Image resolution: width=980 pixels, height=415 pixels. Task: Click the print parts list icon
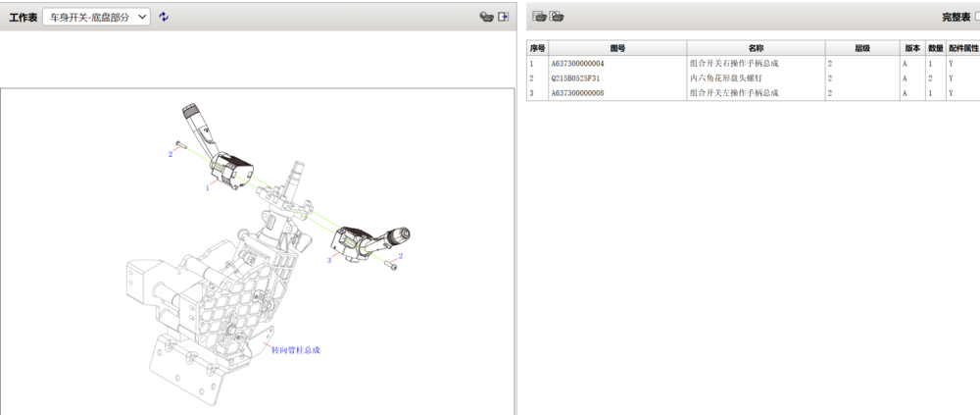pos(539,17)
